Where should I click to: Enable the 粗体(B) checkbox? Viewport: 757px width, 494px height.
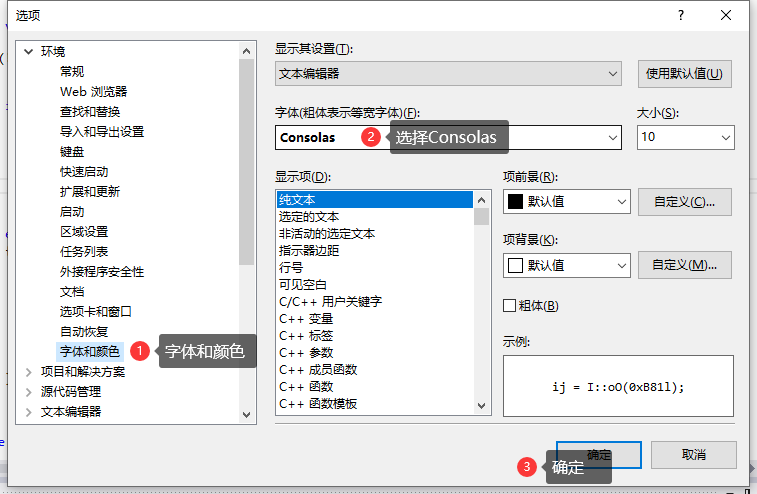[510, 306]
